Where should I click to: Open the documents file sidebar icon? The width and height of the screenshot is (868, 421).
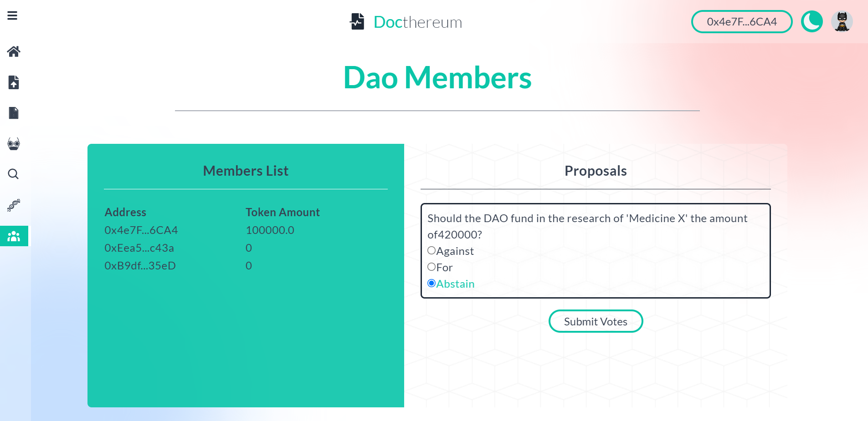coord(14,113)
